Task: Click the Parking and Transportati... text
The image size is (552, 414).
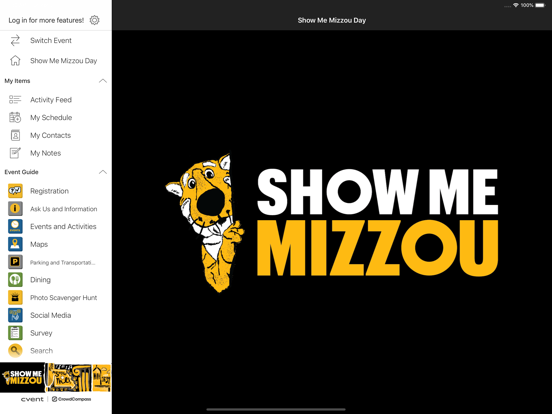Action: 62,262
